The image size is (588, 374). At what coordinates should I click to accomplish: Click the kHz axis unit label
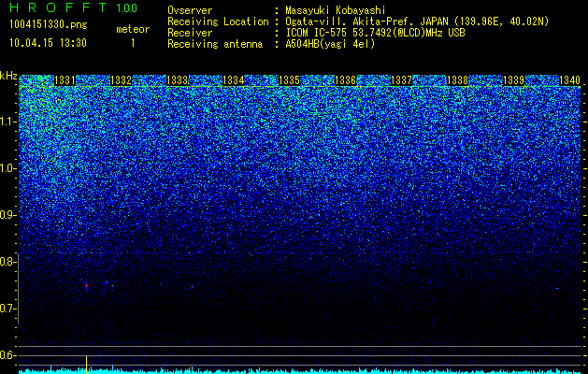8,76
